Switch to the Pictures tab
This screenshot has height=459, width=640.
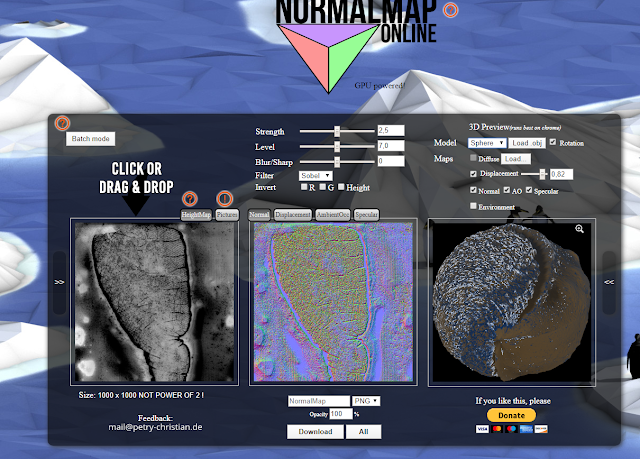[x=227, y=215]
